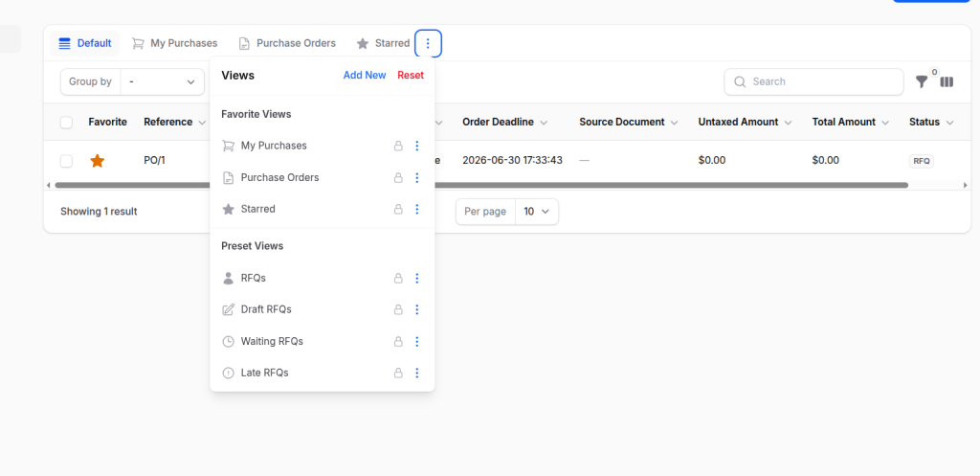Click the orange favorite star for PO/1
The image size is (980, 476).
point(97,161)
